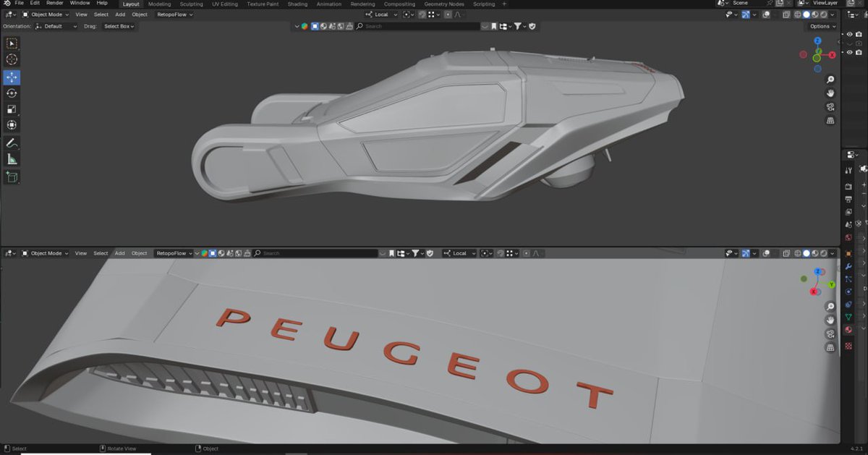Open the Object Data green triangle tab
The width and height of the screenshot is (868, 455).
tap(848, 318)
